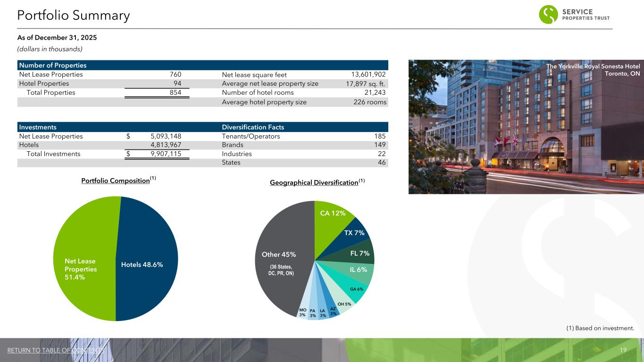Click the Investments table header
Image resolution: width=644 pixels, height=362 pixels.
pyautogui.click(x=37, y=127)
